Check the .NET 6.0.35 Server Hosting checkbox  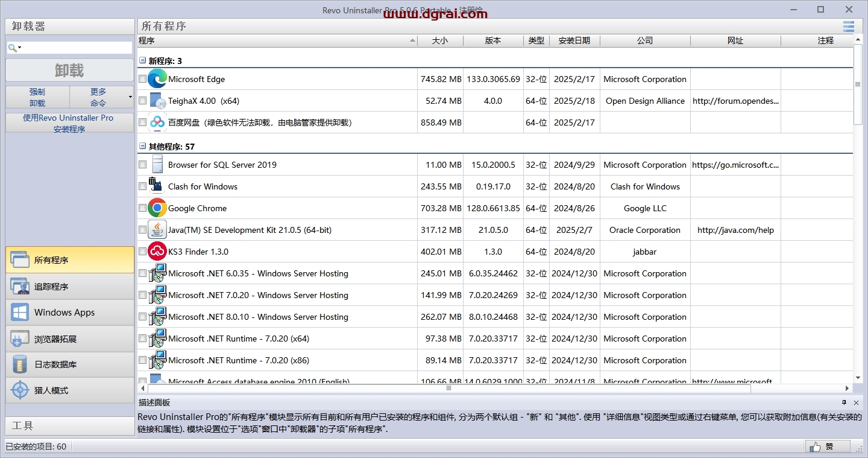click(142, 273)
